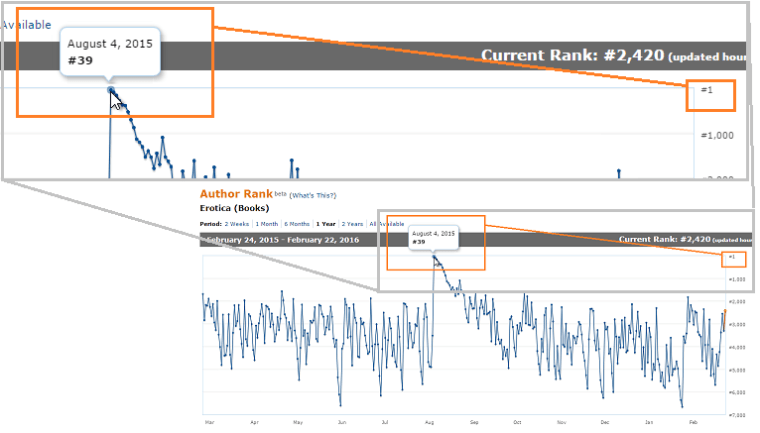
Task: Click the #1 axis label in the enlarged inset
Action: point(708,91)
